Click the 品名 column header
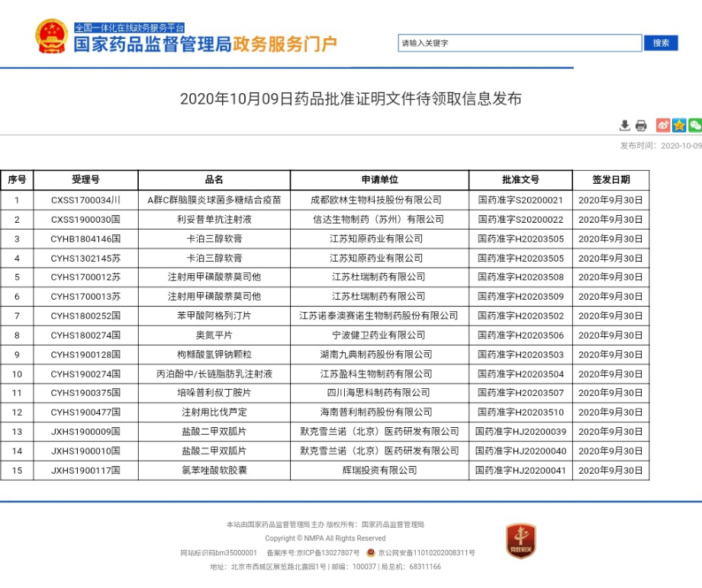This screenshot has height=588, width=702. tap(214, 180)
